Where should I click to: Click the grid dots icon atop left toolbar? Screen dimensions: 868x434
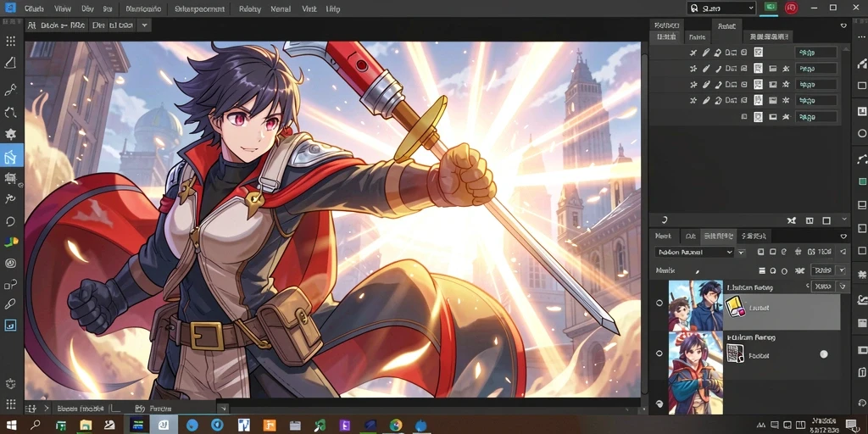(10, 41)
